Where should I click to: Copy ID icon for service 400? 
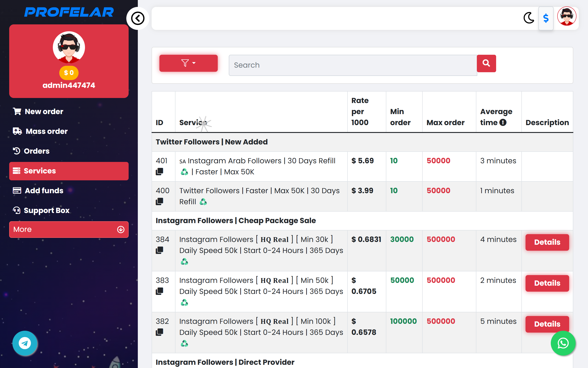tap(159, 201)
